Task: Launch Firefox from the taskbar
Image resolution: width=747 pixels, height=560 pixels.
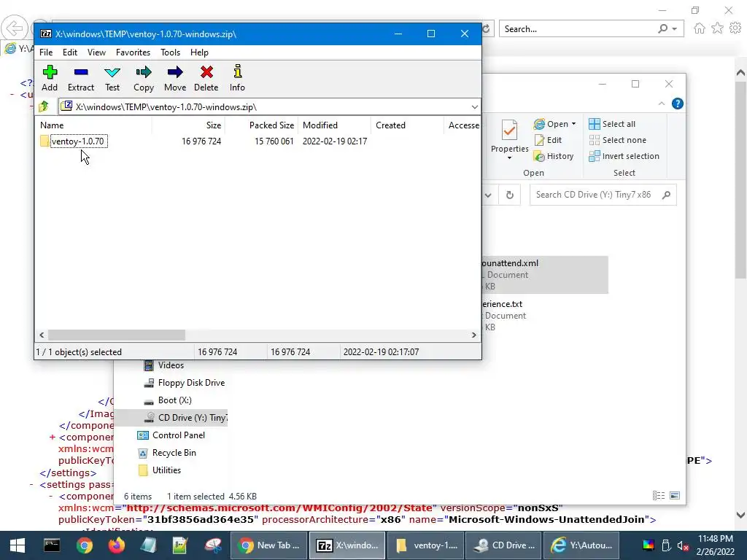Action: click(116, 545)
